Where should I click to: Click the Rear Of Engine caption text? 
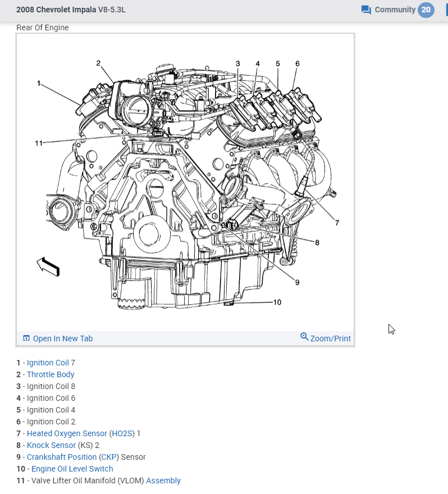(x=42, y=28)
